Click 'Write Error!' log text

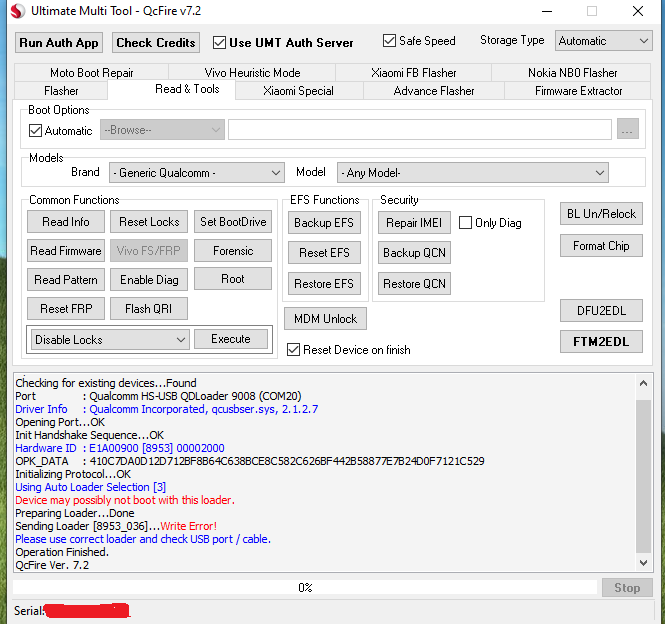(189, 526)
